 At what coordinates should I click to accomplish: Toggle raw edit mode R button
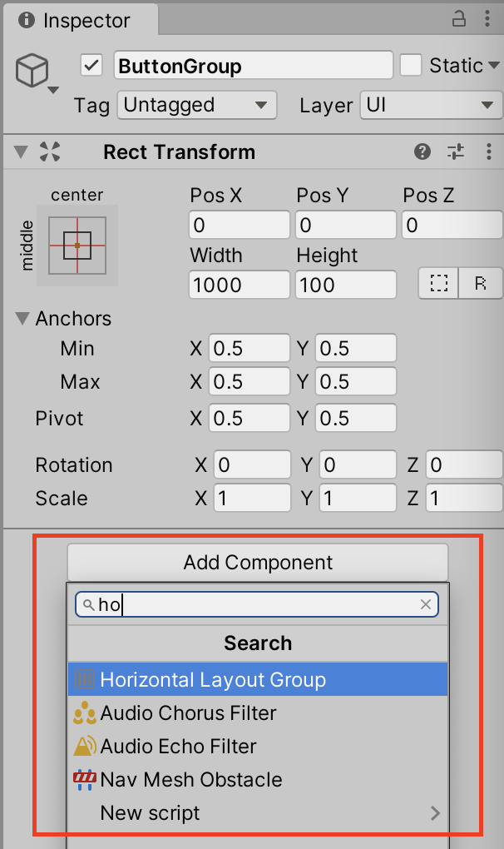[481, 284]
